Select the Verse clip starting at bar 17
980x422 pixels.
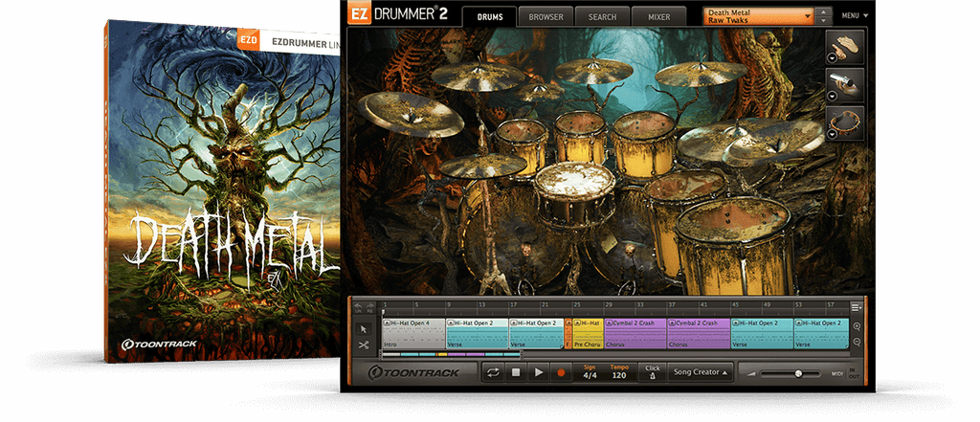[536, 334]
